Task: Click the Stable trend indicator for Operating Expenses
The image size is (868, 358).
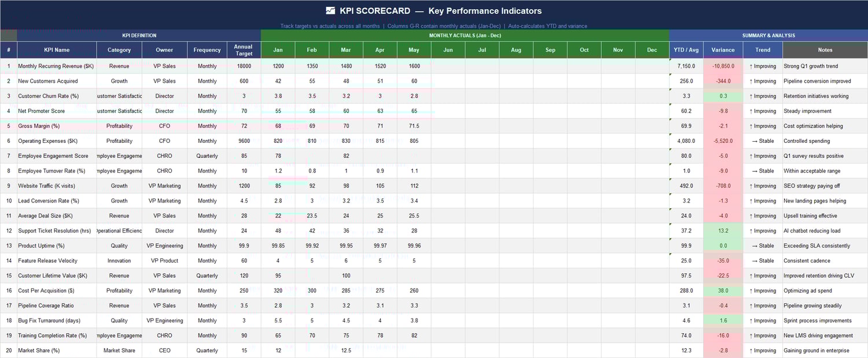Action: point(763,141)
